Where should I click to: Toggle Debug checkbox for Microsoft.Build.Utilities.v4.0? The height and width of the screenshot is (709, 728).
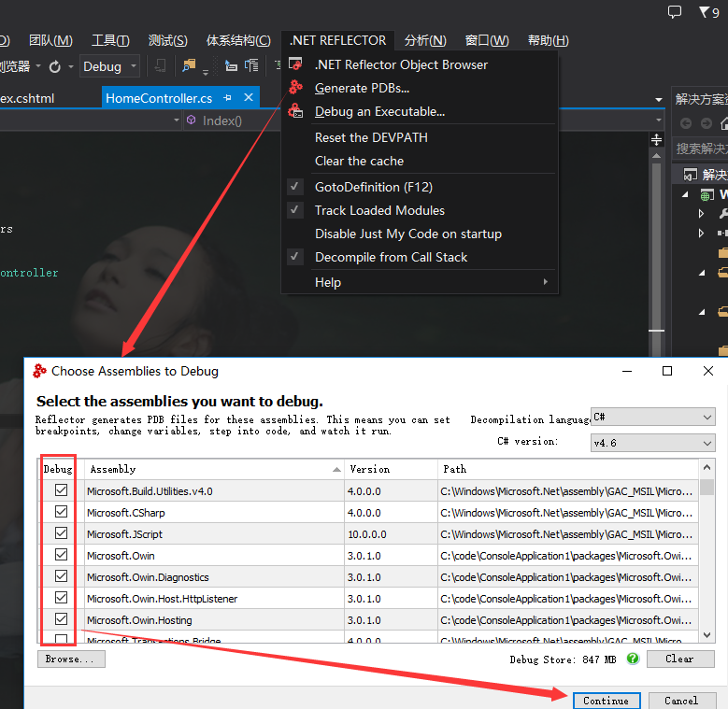tap(61, 490)
